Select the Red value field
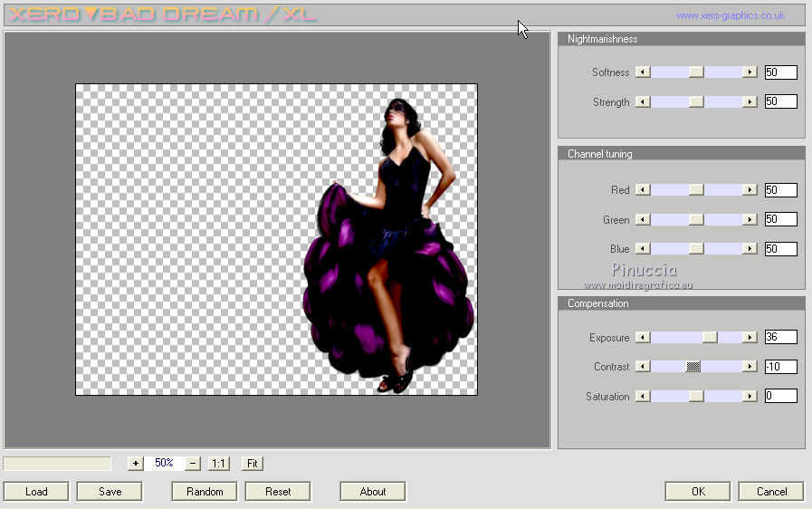Viewport: 812px width, 509px height. 781,189
